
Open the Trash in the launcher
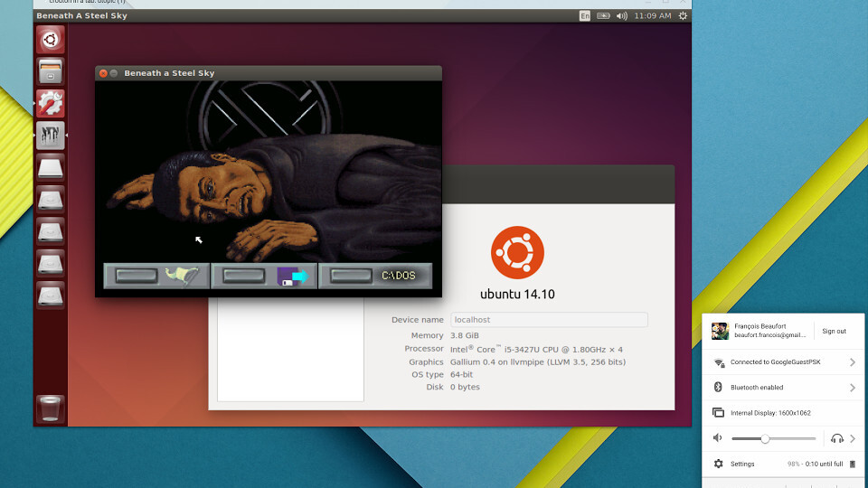coord(50,408)
